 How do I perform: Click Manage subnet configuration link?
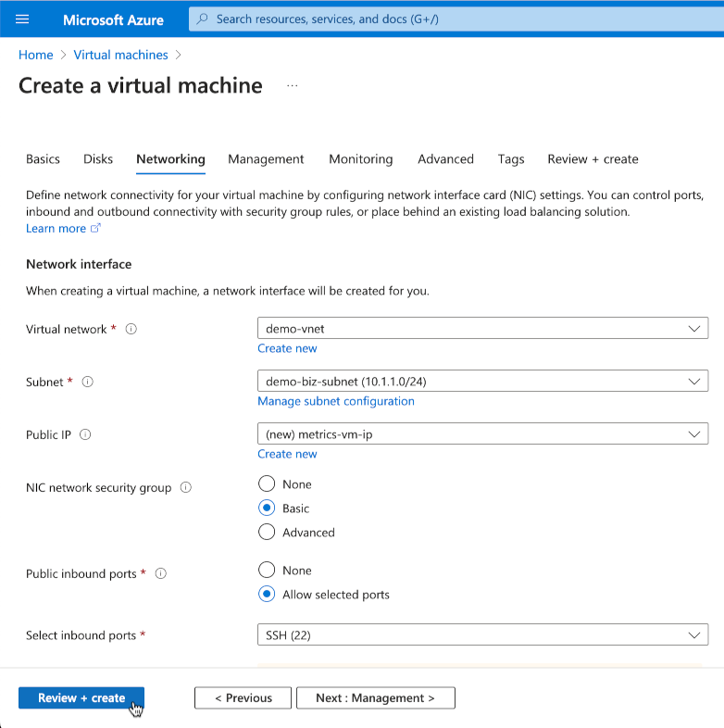tap(336, 401)
